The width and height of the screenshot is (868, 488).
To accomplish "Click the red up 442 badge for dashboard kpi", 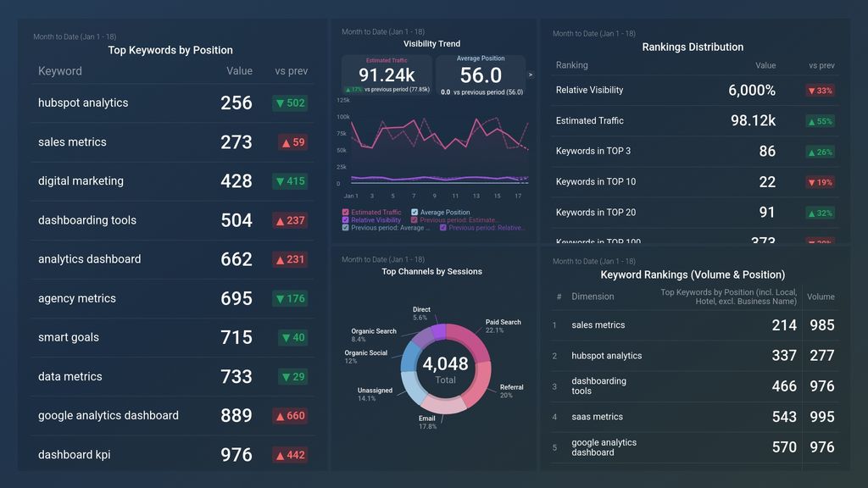I will click(290, 455).
